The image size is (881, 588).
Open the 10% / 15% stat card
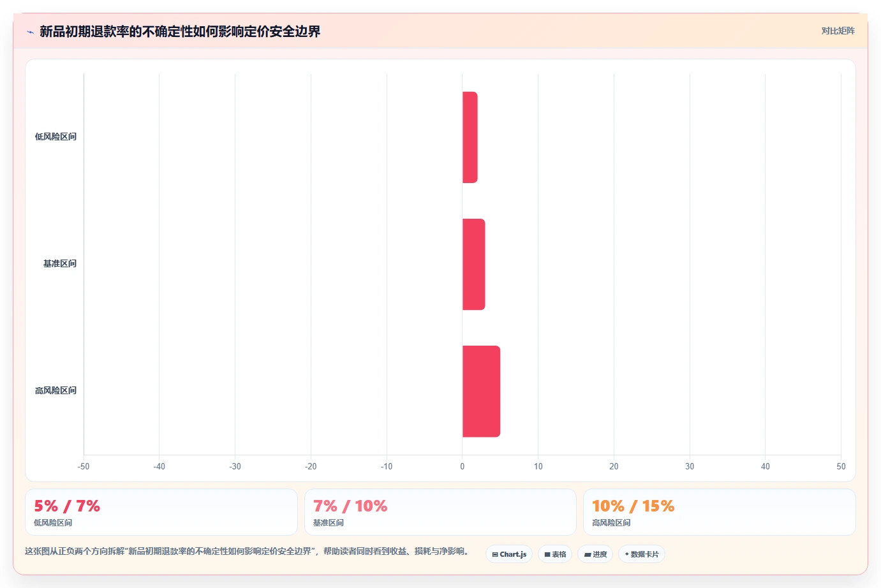point(720,512)
